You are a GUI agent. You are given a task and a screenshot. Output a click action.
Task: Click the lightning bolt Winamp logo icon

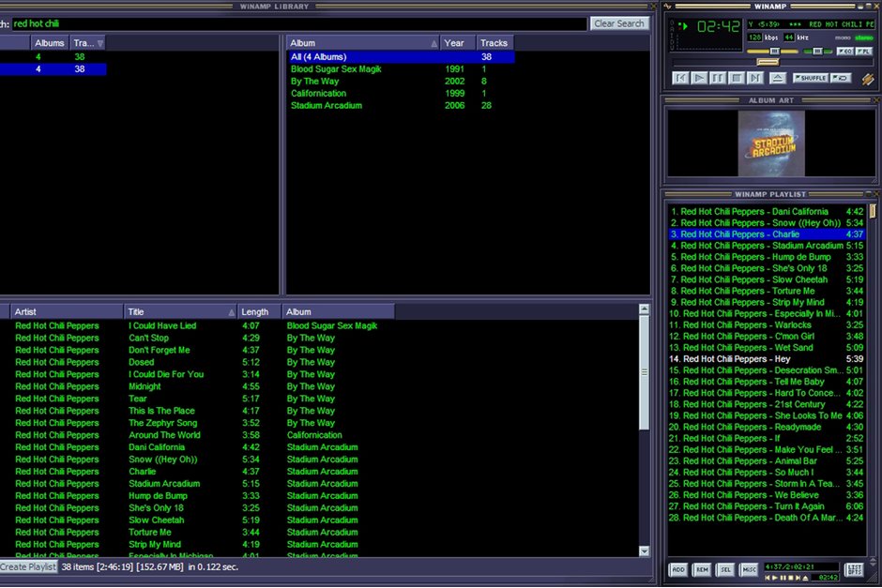867,79
